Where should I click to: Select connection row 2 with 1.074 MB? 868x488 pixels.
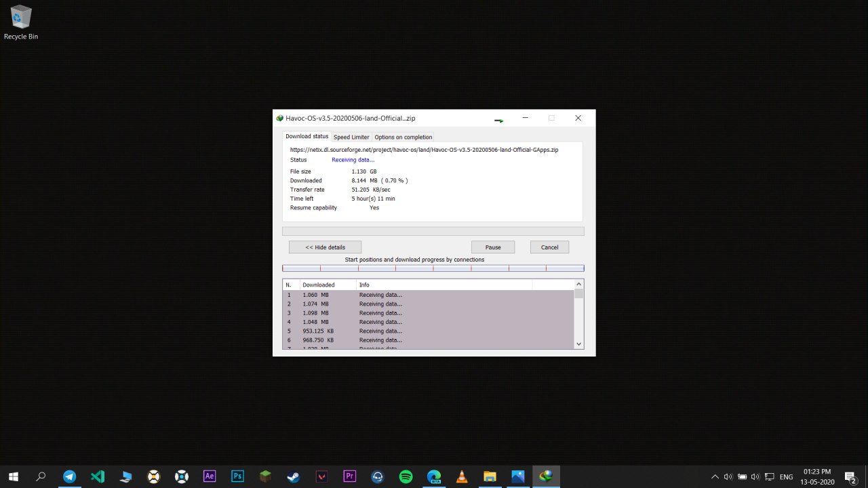pyautogui.click(x=428, y=304)
